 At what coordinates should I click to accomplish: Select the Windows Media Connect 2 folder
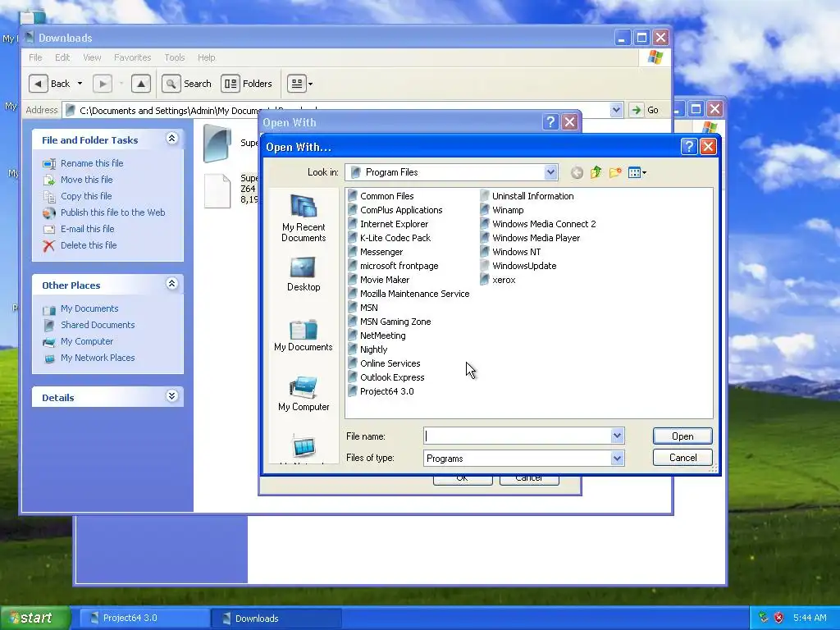[x=538, y=224]
